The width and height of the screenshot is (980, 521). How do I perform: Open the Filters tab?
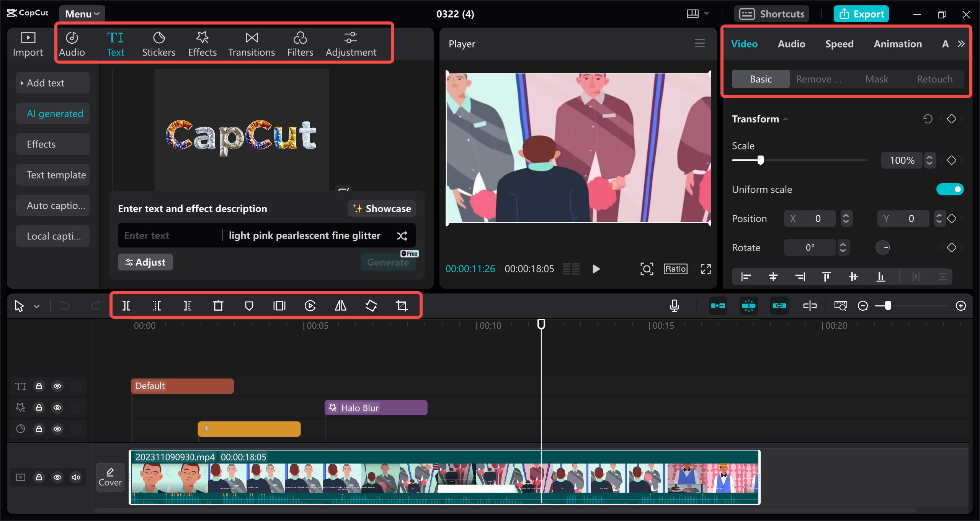(x=300, y=44)
